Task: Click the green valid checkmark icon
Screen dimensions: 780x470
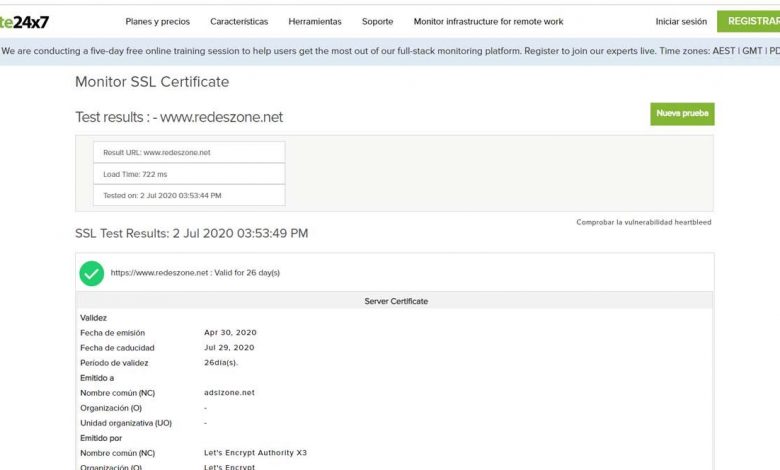Action: point(92,274)
